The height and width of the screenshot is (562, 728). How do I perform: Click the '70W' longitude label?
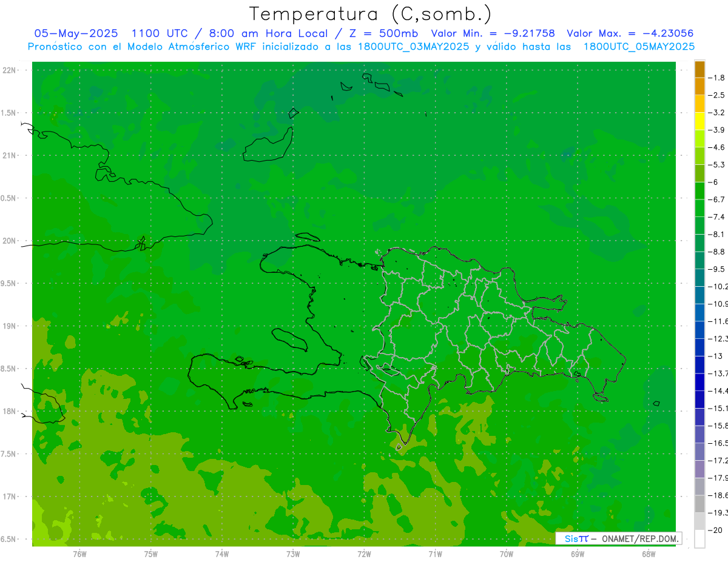(507, 555)
